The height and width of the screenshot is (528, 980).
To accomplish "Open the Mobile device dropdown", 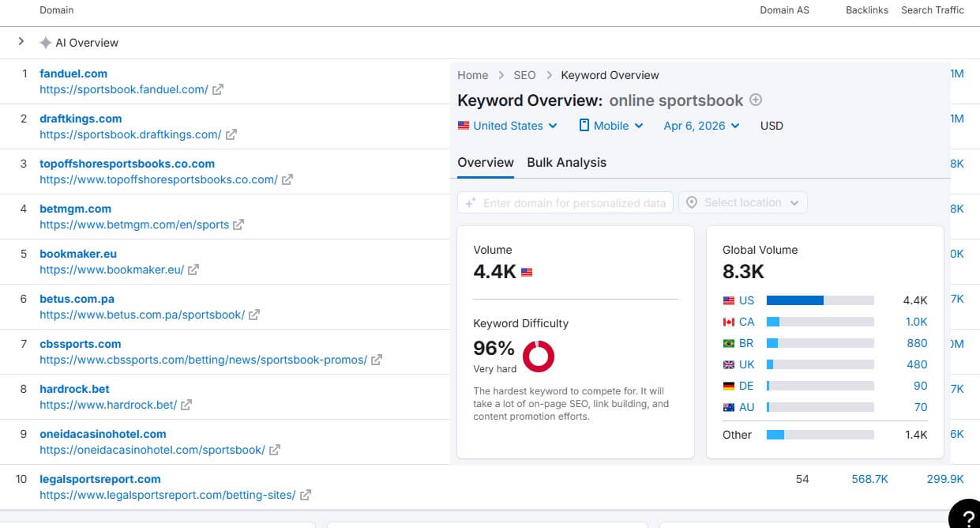I will coord(611,126).
